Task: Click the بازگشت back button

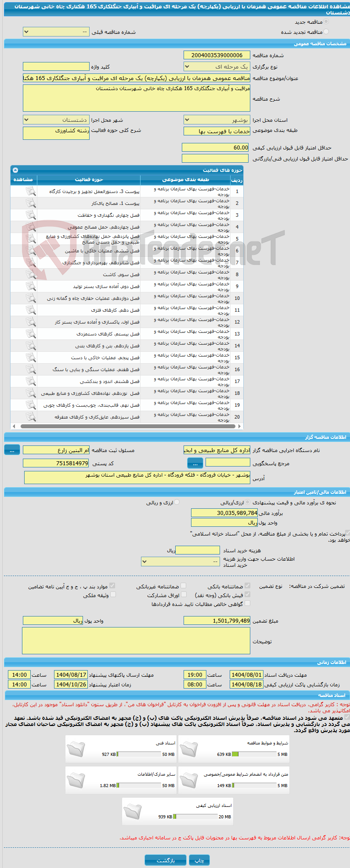Action: click(166, 860)
